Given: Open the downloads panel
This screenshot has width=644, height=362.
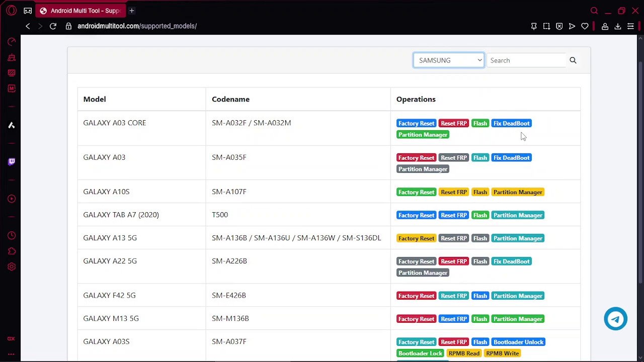Looking at the screenshot, I should [x=618, y=26].
